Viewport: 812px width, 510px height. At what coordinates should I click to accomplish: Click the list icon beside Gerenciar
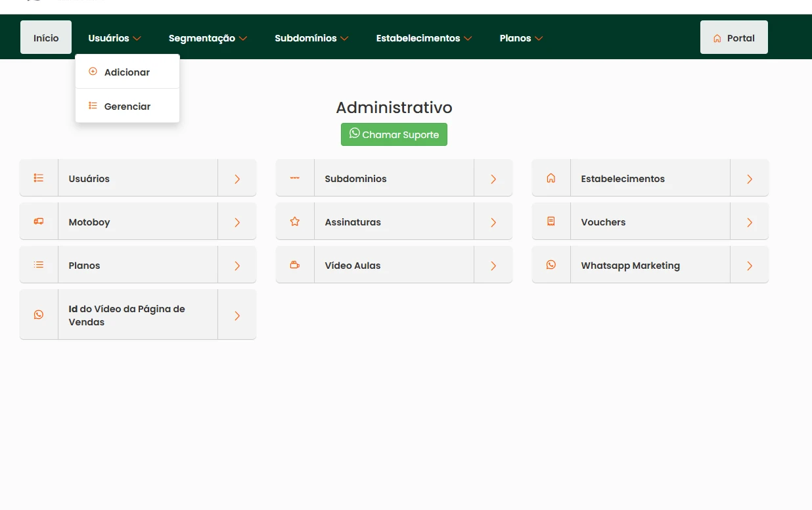coord(93,106)
